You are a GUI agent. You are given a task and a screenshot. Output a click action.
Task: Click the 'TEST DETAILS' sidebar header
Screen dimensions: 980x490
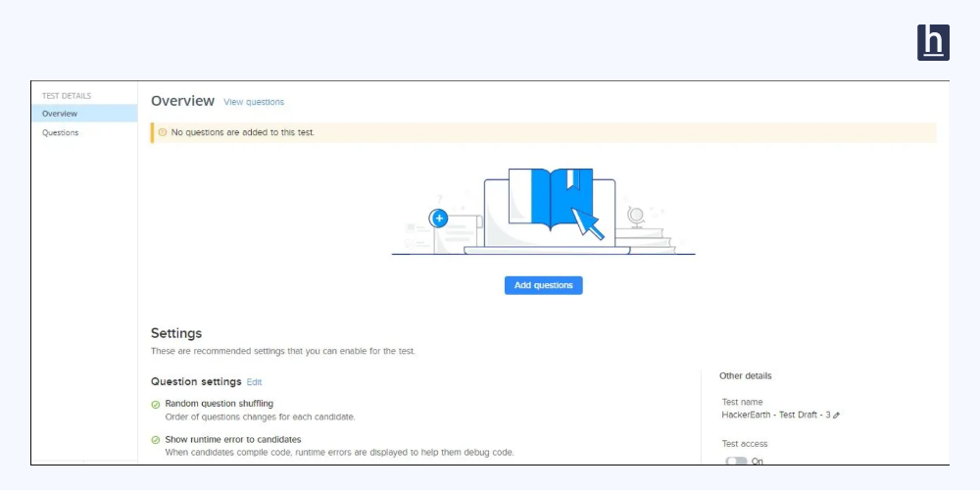coord(67,96)
